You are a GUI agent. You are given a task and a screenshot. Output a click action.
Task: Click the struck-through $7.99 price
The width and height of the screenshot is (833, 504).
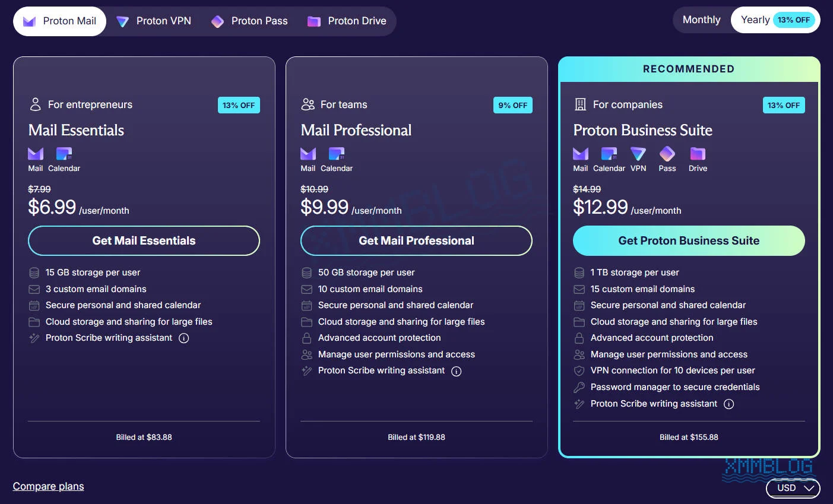coord(39,189)
